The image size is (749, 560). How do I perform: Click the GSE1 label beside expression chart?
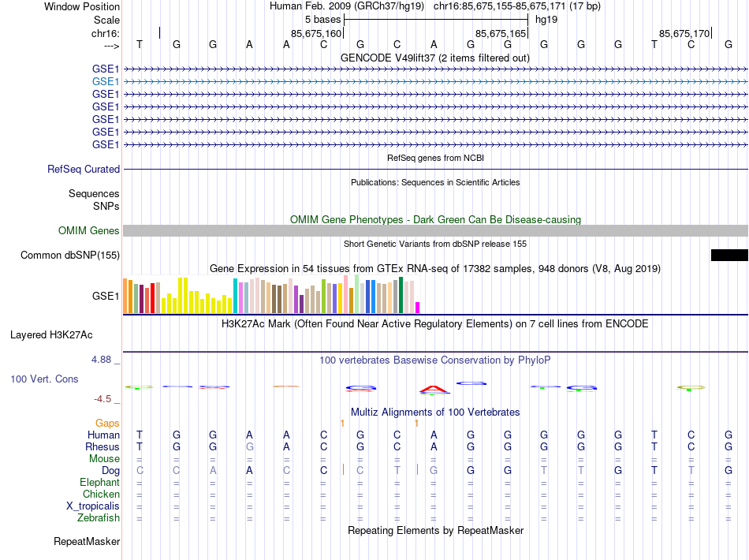coord(106,297)
